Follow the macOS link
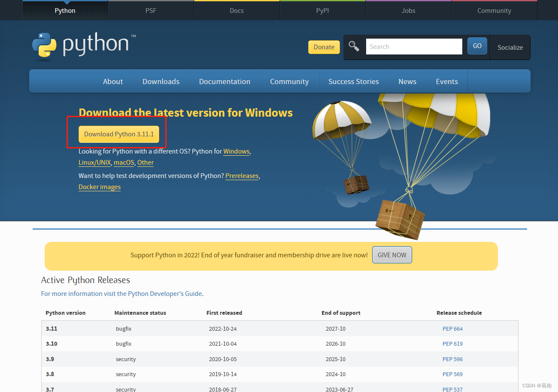 pos(124,163)
